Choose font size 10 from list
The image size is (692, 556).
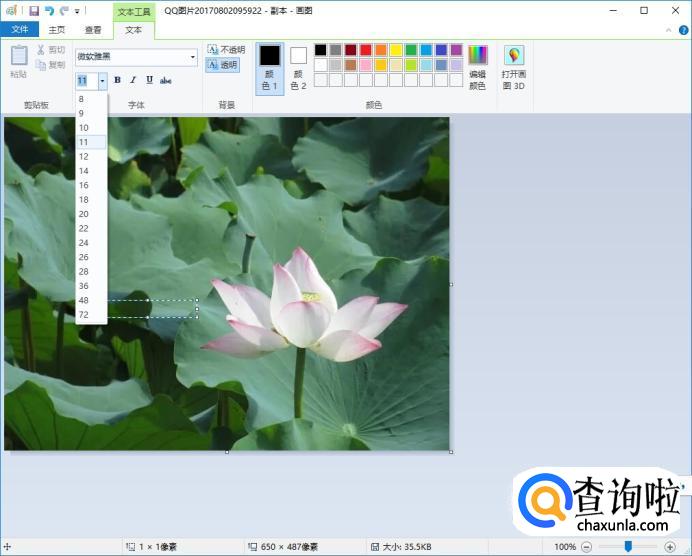91,128
